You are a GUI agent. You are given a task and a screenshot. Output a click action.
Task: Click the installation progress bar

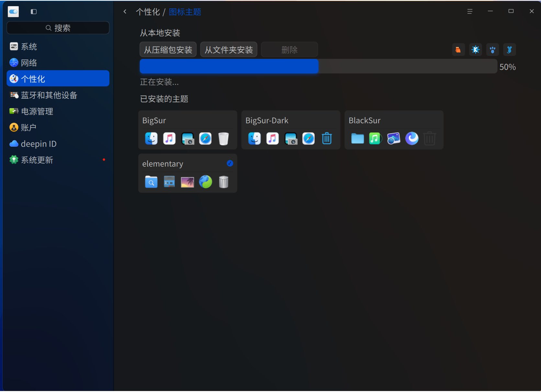coord(318,66)
